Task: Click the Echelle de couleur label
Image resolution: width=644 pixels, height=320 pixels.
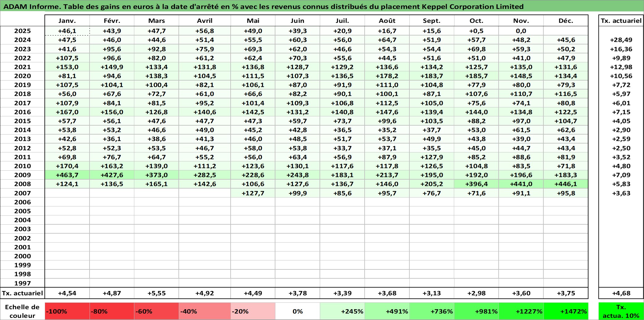Action: click(x=23, y=311)
